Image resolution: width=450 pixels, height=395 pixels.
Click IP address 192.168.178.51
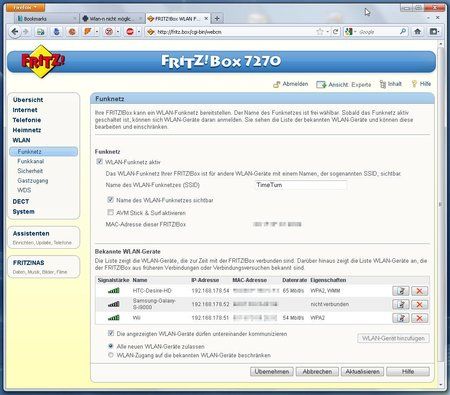[210, 318]
